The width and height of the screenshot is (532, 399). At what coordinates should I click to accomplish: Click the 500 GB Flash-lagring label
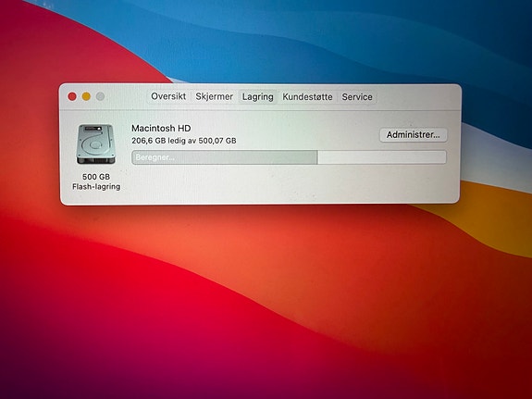click(96, 181)
